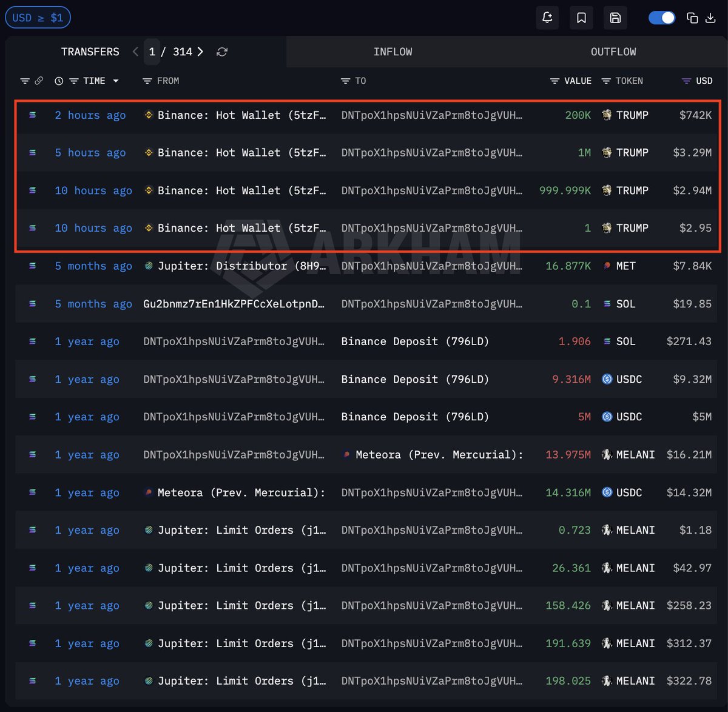Remove the USD ≥ $1 filter chip

pyautogui.click(x=38, y=18)
